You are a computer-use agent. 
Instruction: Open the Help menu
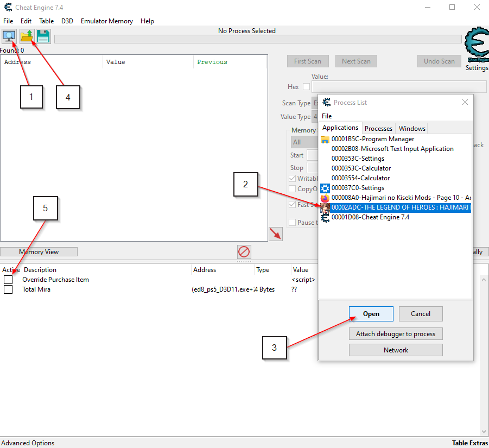coord(147,21)
